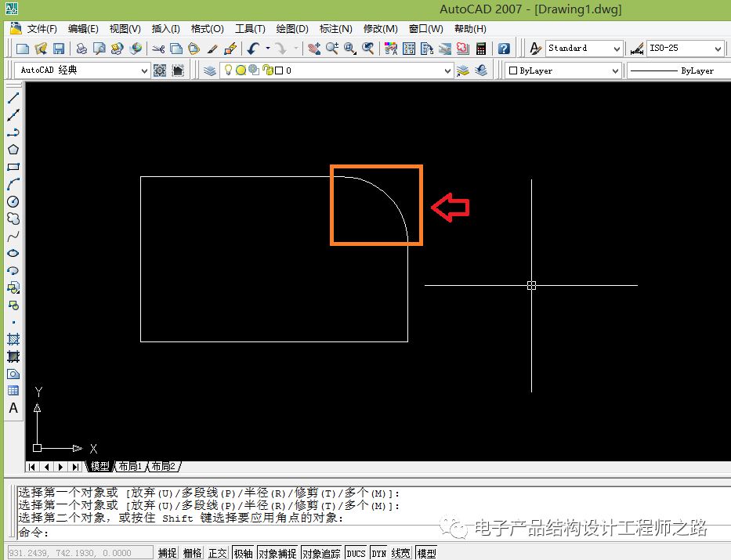The image size is (731, 560).
Task: Open the ByLayer color control dropdown
Action: click(615, 70)
